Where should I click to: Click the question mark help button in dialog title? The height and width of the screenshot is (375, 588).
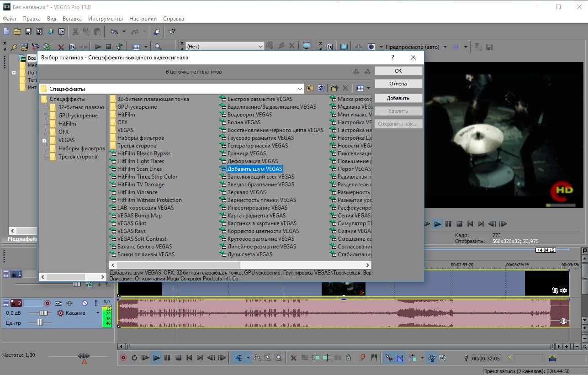[393, 58]
